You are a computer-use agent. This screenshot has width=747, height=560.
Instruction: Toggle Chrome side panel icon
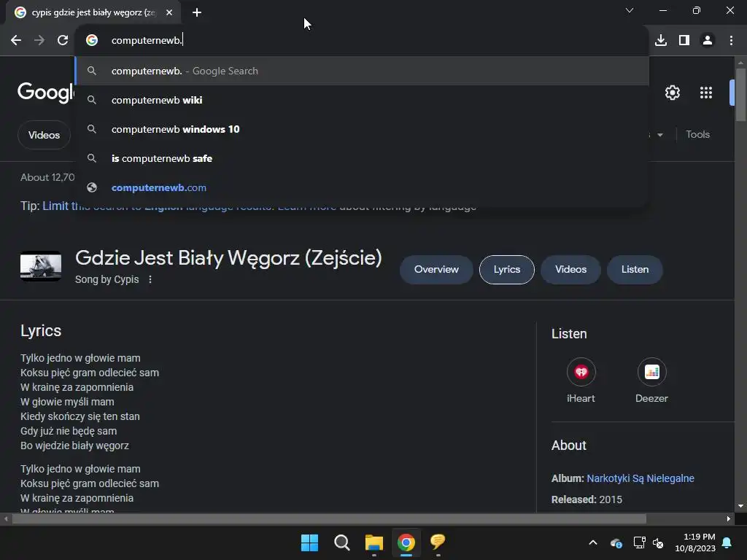pyautogui.click(x=684, y=41)
